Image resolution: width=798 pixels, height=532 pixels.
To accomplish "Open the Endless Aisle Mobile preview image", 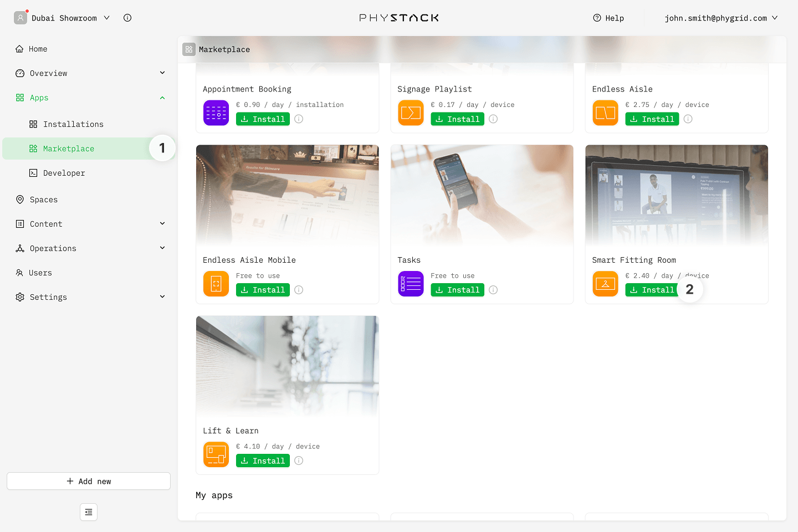I will click(x=288, y=196).
